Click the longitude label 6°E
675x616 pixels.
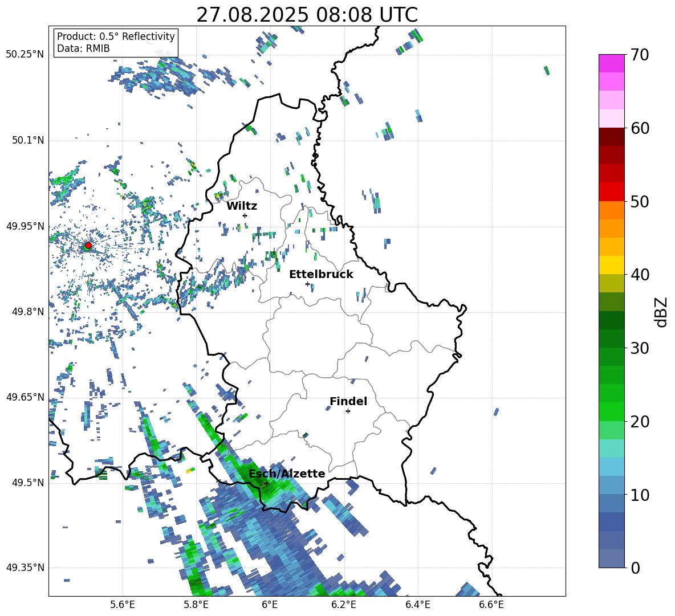pos(270,605)
